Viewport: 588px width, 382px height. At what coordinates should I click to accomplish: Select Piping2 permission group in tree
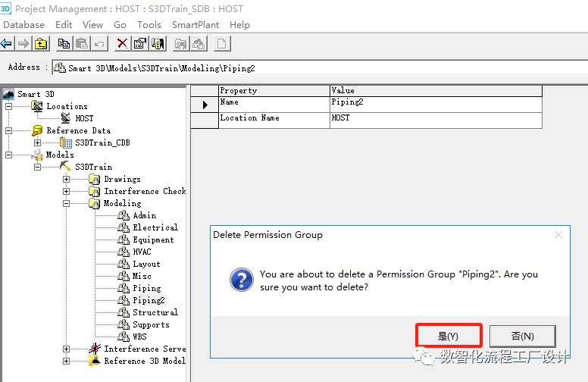(x=149, y=300)
